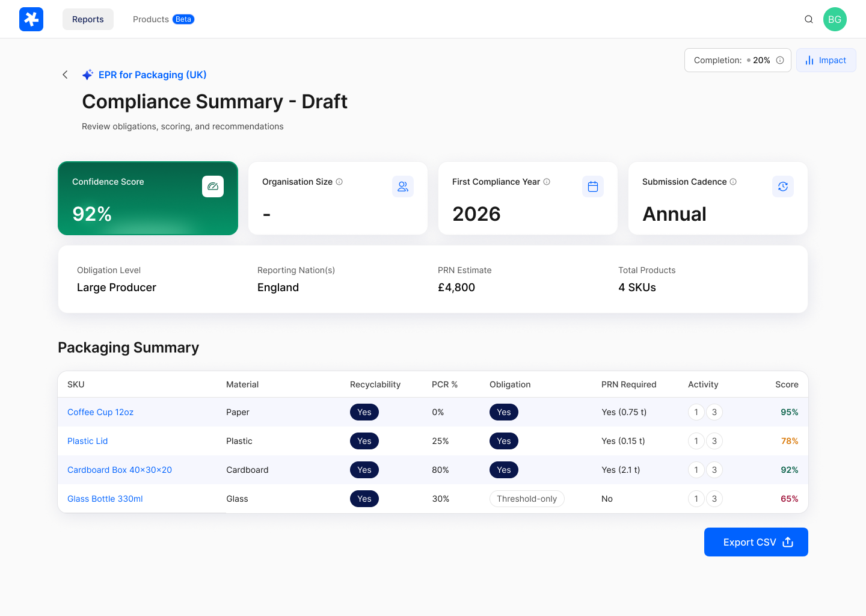The width and height of the screenshot is (866, 616).
Task: Click the sparkle icon beside EPR for Packaging
Action: [x=88, y=74]
